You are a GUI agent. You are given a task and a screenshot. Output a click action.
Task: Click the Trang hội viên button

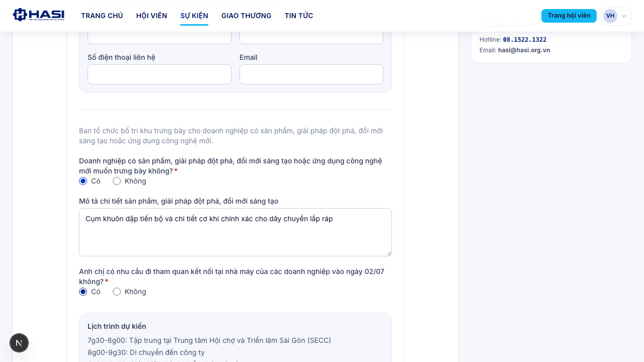point(569,16)
